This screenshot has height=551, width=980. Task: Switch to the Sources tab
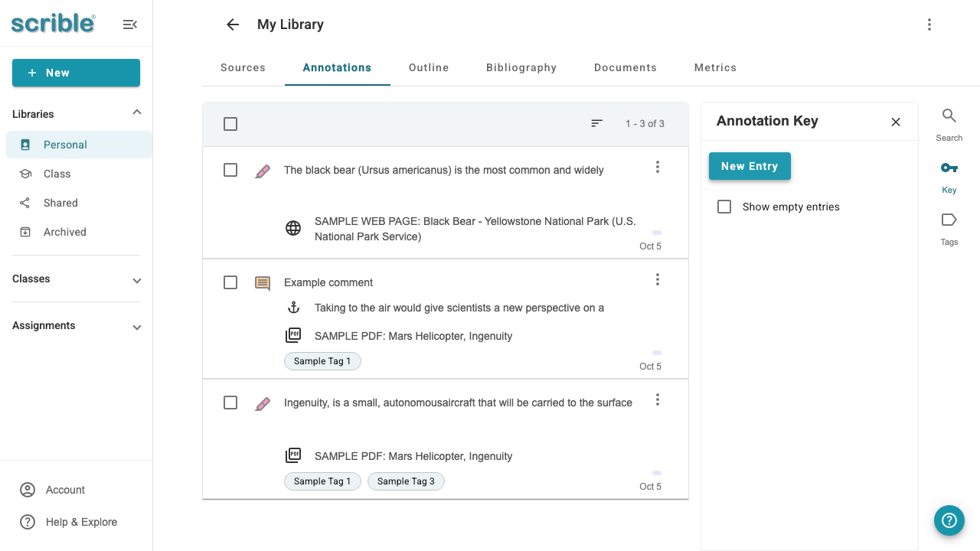tap(243, 67)
